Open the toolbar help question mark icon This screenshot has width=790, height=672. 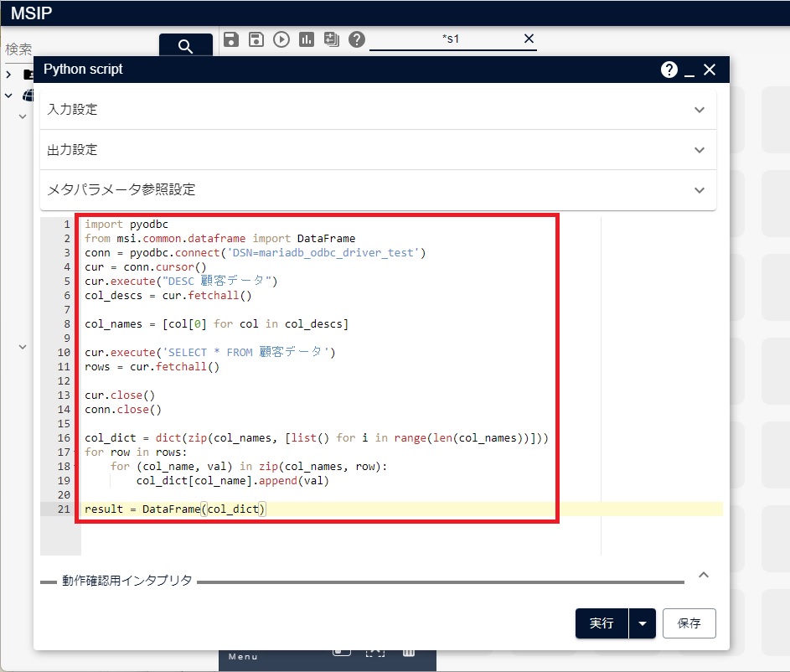pos(357,39)
